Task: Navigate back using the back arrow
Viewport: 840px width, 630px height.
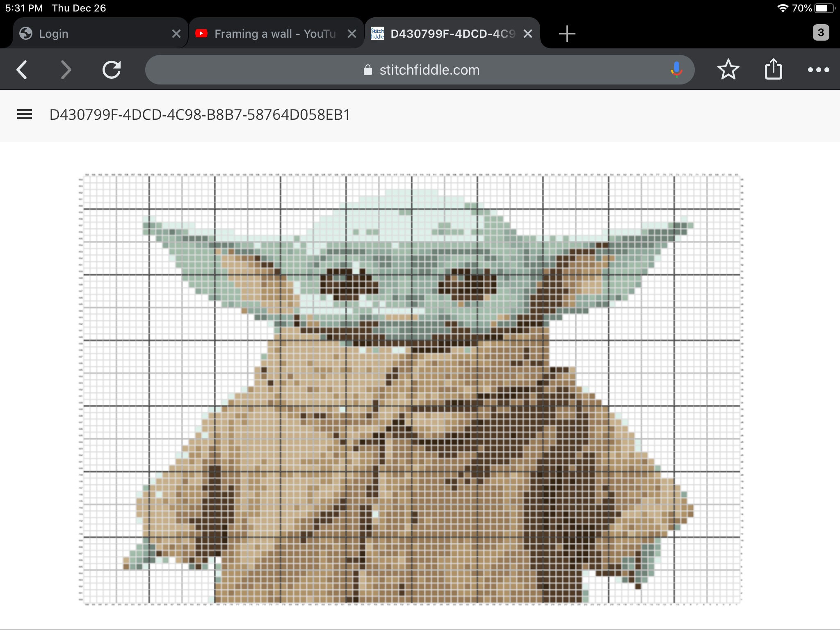Action: coord(23,69)
